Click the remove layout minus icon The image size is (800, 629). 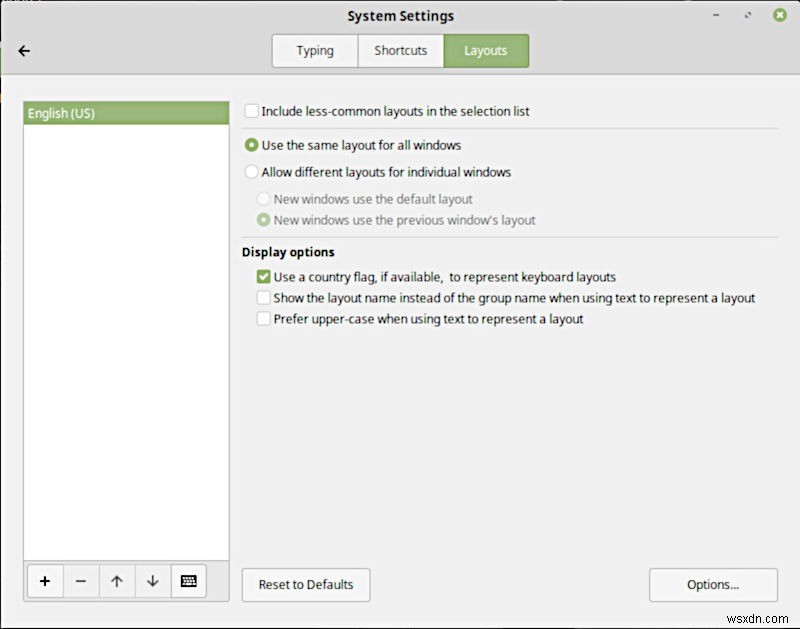pyautogui.click(x=81, y=581)
